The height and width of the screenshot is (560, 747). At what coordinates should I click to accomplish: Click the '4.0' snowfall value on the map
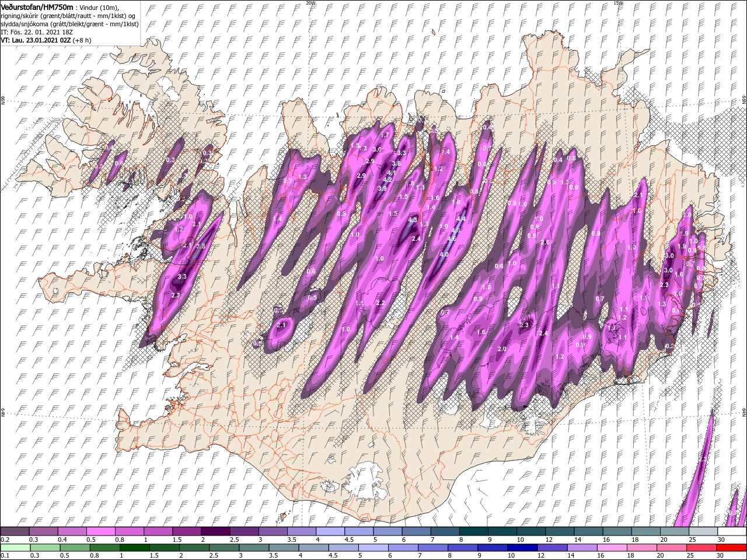444,254
